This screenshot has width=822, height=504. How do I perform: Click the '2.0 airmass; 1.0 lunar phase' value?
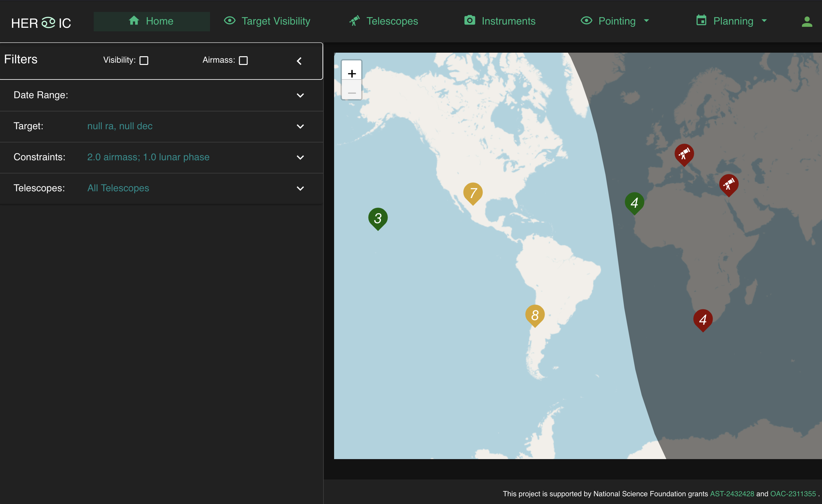click(148, 157)
